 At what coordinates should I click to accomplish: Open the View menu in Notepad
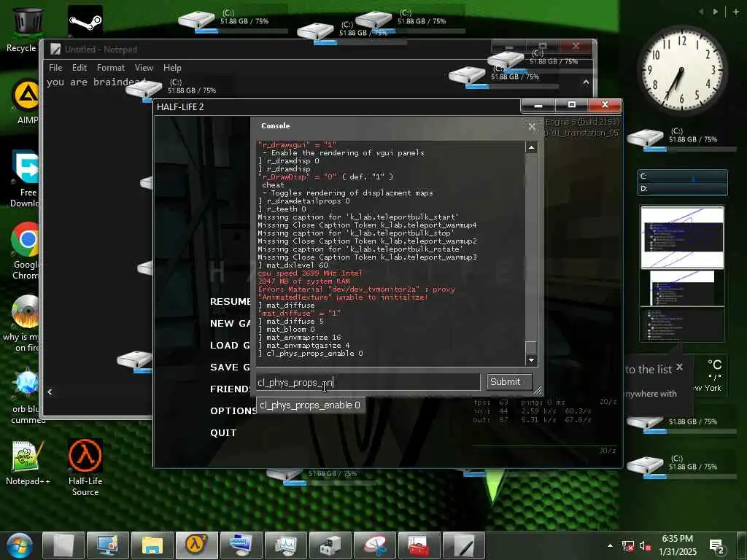tap(144, 68)
